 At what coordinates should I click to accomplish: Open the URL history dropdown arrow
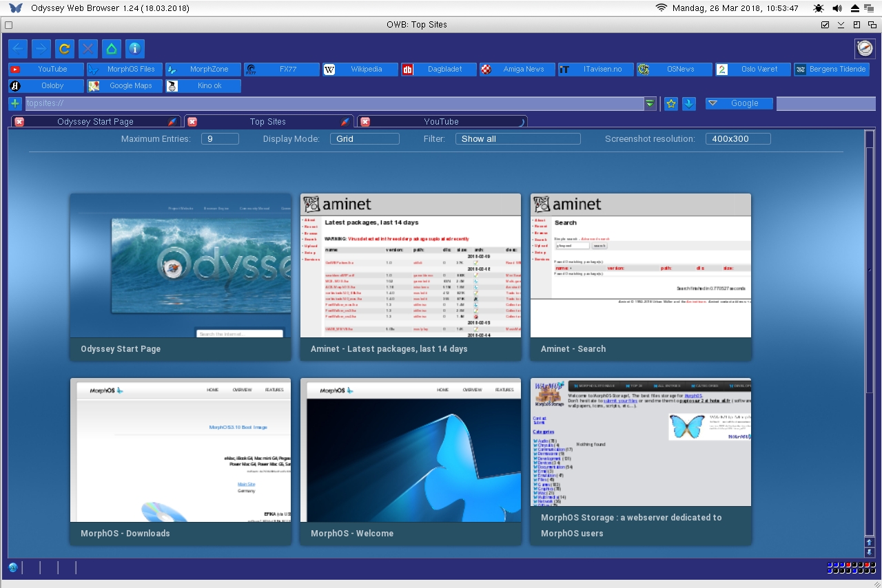point(650,103)
